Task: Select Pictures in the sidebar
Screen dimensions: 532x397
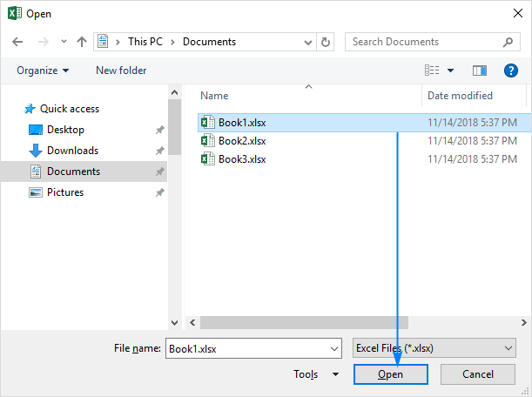Action: 65,192
